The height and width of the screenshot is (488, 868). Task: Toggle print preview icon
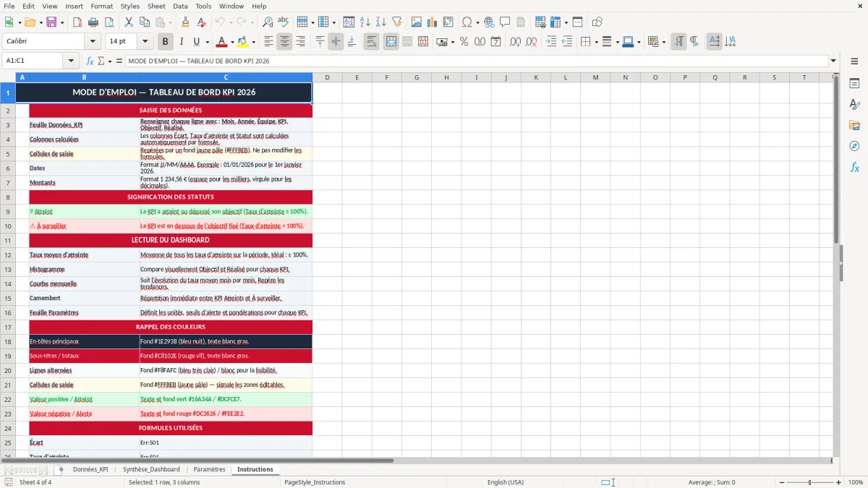(x=108, y=22)
